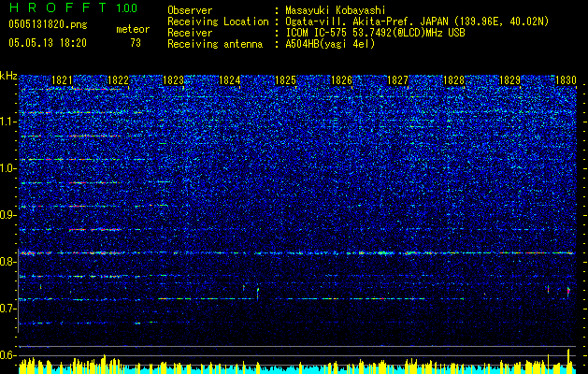Click the kHz axis unit label
588x374 pixels.
(x=8, y=76)
